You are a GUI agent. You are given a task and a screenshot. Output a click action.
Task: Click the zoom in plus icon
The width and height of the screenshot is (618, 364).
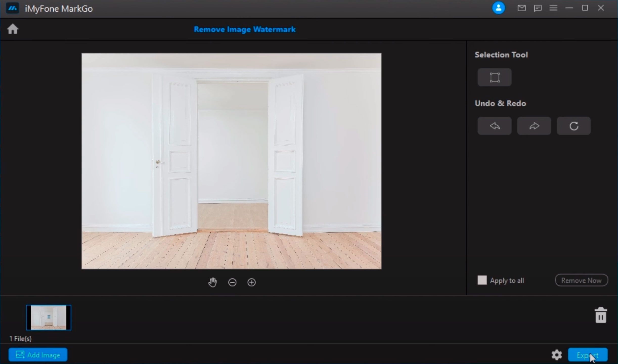pyautogui.click(x=251, y=282)
